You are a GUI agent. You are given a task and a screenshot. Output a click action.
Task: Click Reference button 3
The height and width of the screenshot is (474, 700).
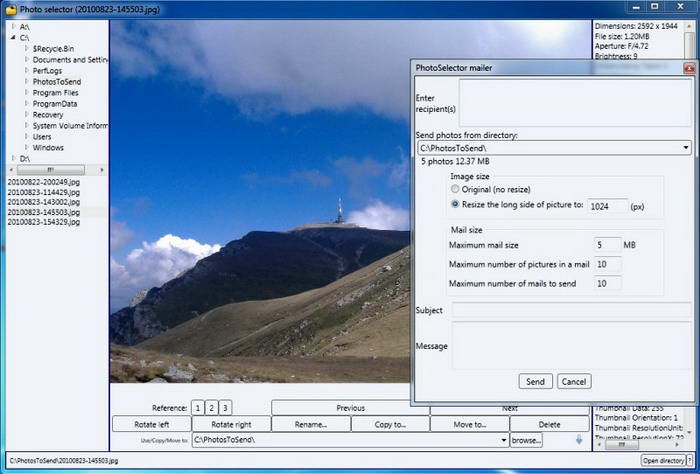[225, 408]
